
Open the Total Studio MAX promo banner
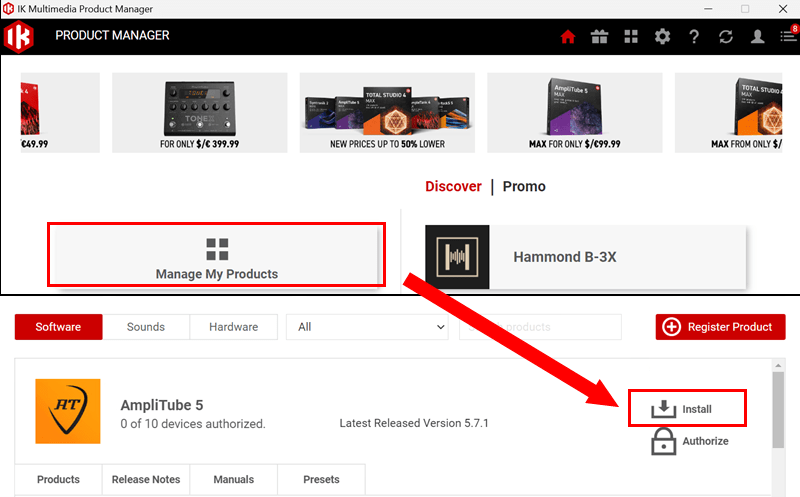click(729, 113)
